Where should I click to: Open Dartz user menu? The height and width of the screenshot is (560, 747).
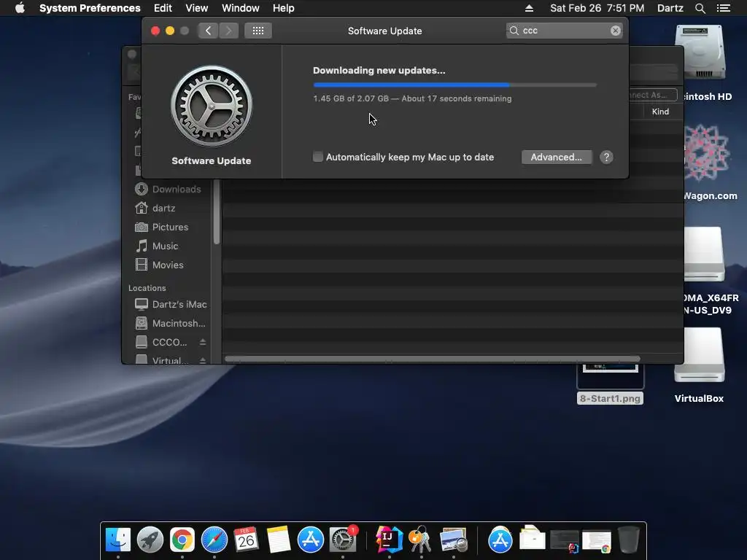[x=670, y=8]
